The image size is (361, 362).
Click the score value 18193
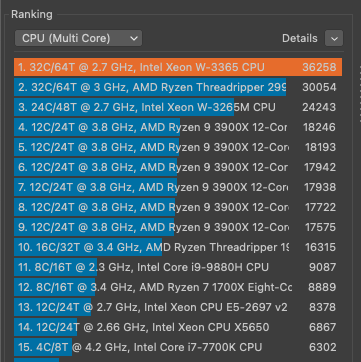click(320, 147)
